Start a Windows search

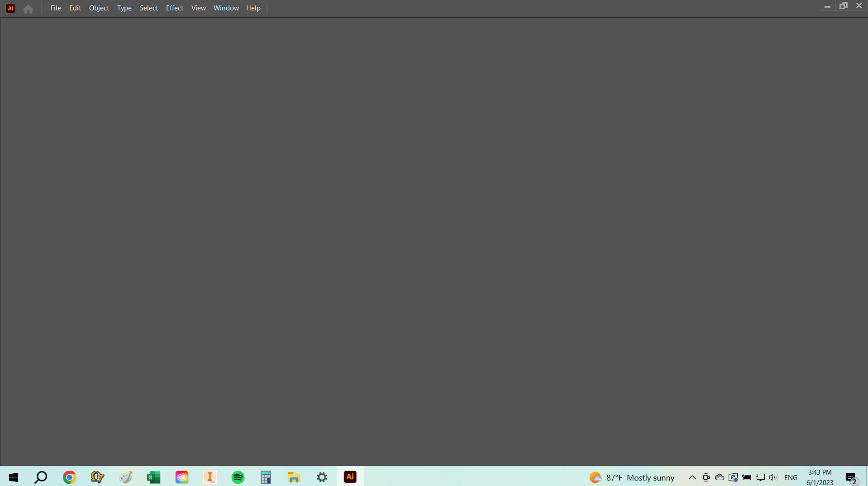[x=40, y=477]
